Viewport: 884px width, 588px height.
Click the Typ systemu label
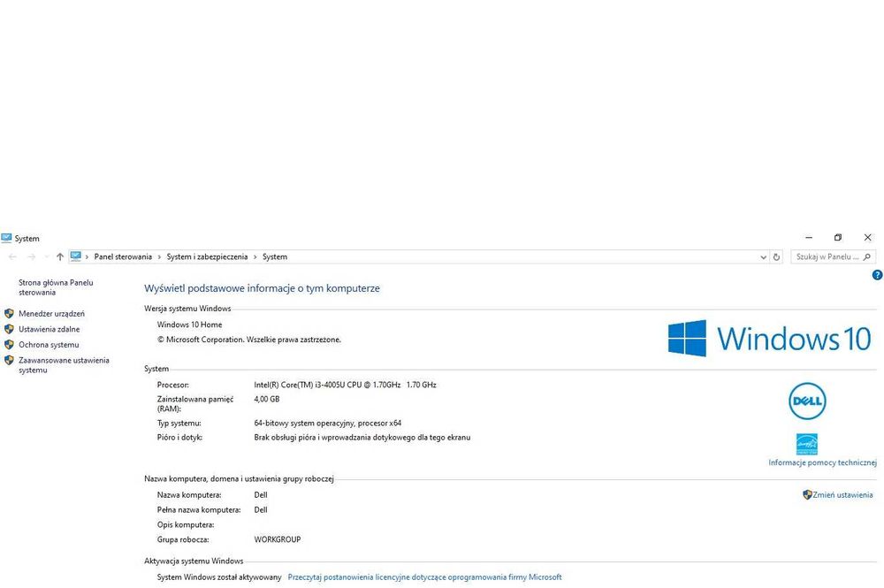tap(179, 423)
